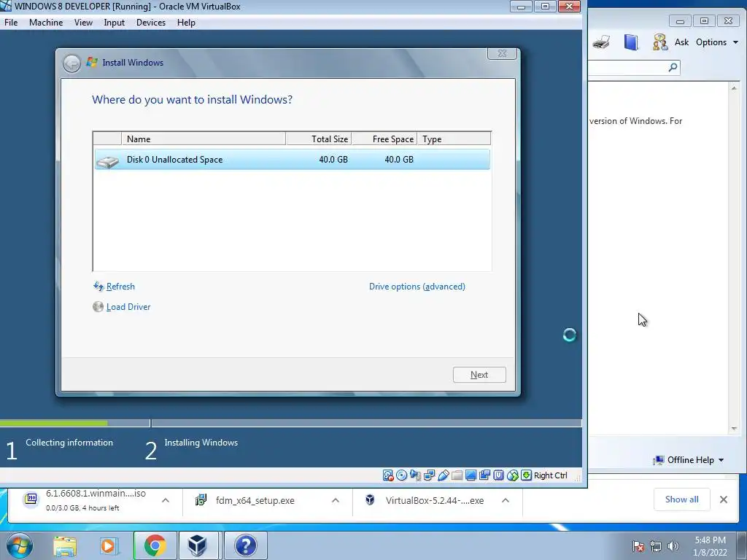Expand options for VirtualBox-5.2.44 exe download
The height and width of the screenshot is (560, 747).
[506, 500]
